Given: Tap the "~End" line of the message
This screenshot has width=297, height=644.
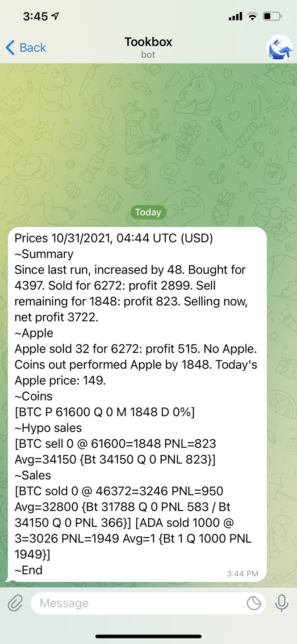Looking at the screenshot, I should 29,570.
